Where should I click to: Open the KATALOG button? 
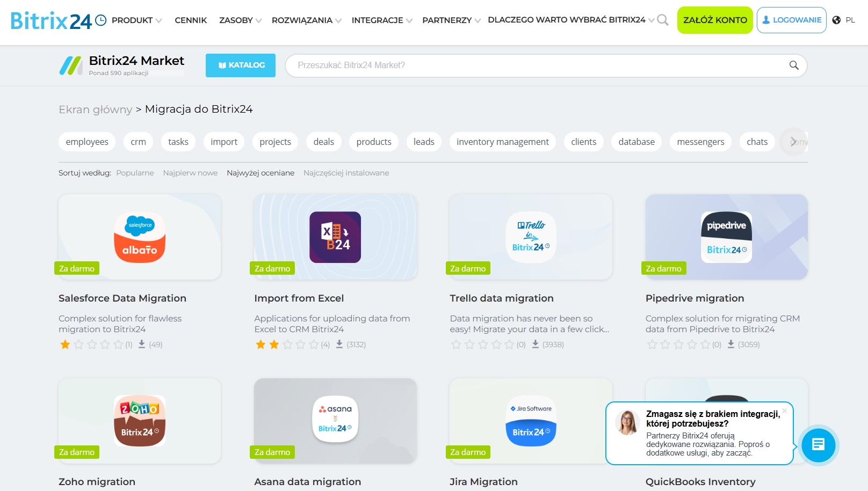241,65
